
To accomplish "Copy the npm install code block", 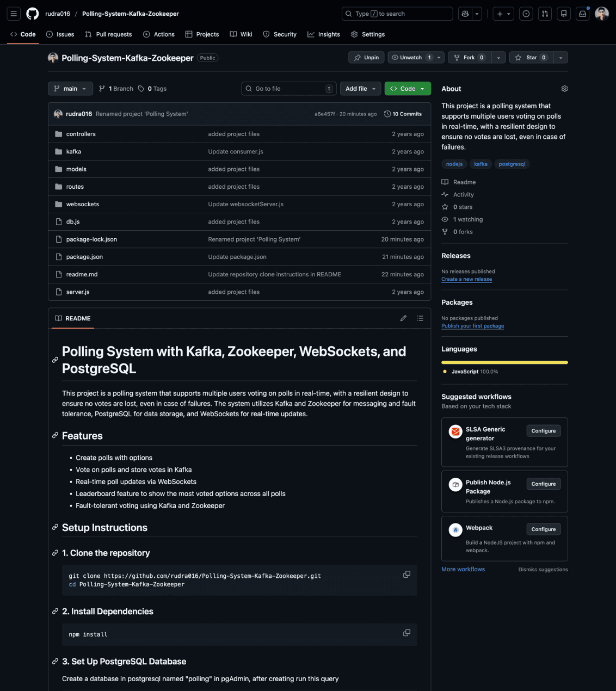I will [406, 633].
